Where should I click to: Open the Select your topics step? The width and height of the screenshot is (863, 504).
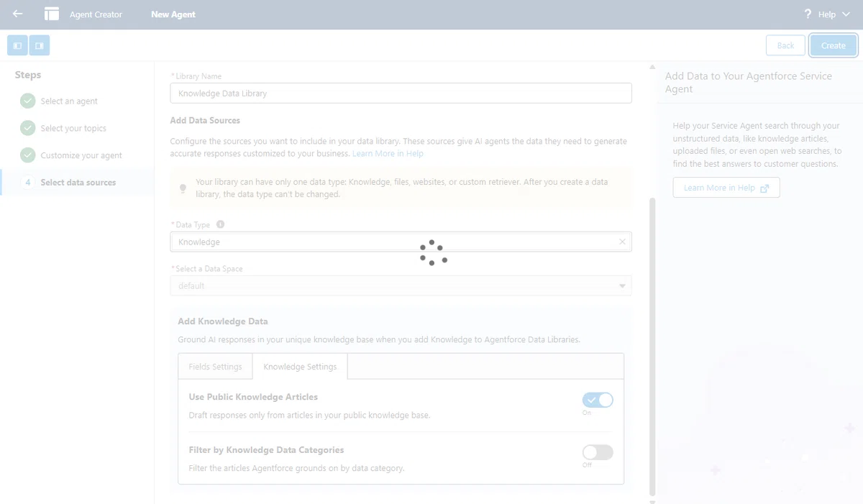tap(73, 128)
